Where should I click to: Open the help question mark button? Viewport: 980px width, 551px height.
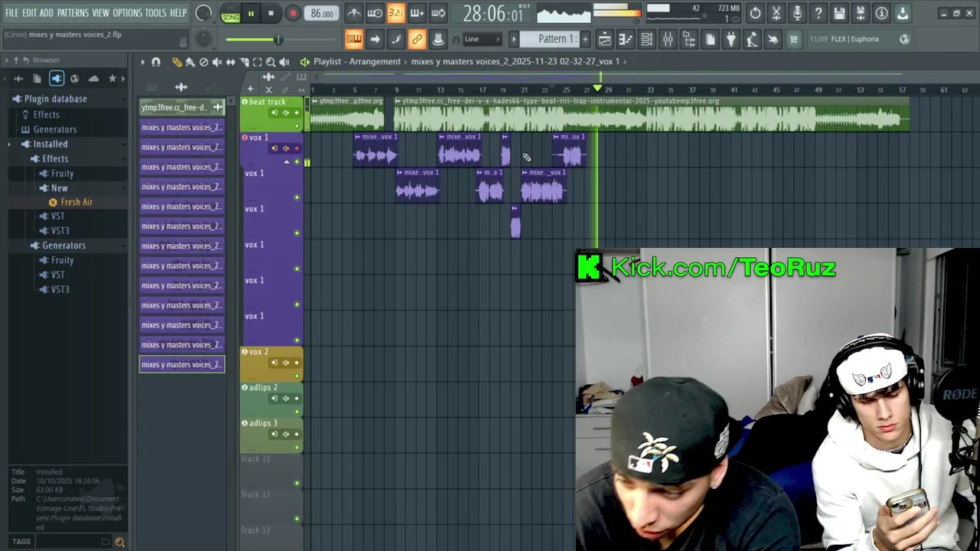(x=818, y=13)
